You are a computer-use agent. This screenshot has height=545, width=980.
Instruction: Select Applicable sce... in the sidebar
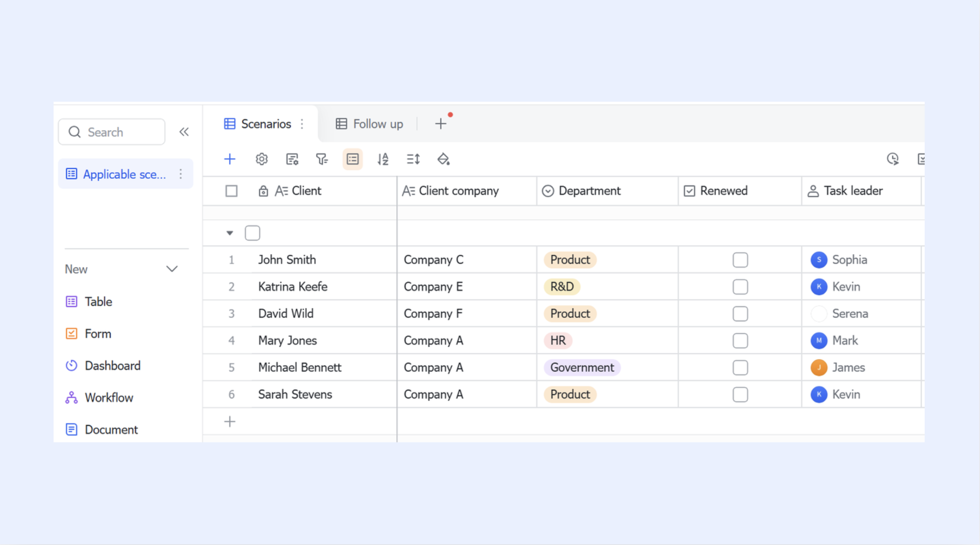125,174
